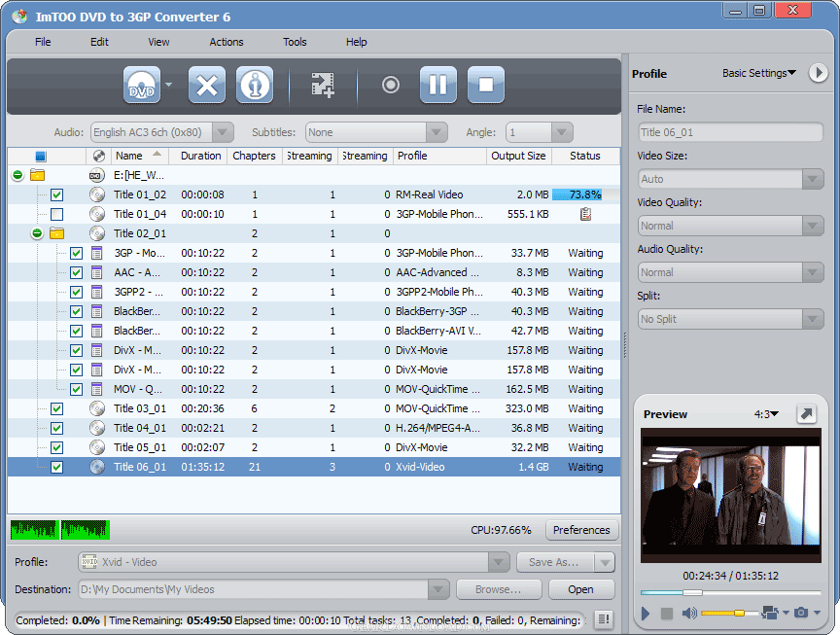840x635 pixels.
Task: Uncheck the 3GPP2 row checkbox
Action: tap(76, 292)
